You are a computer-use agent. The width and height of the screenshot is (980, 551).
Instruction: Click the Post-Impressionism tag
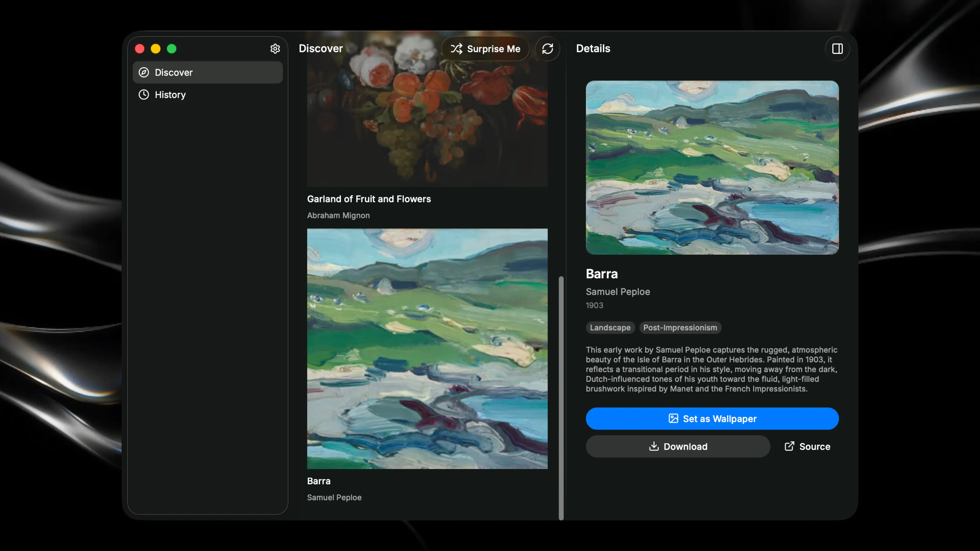[680, 328]
